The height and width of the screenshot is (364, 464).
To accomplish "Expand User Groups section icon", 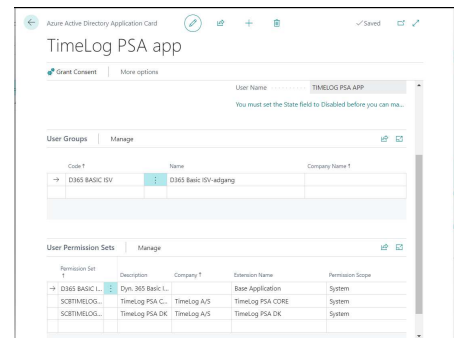I will [399, 139].
